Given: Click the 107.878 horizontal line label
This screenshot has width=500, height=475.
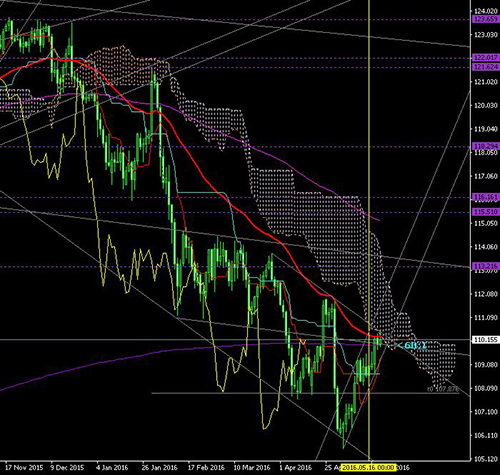Looking at the screenshot, I should tap(443, 389).
